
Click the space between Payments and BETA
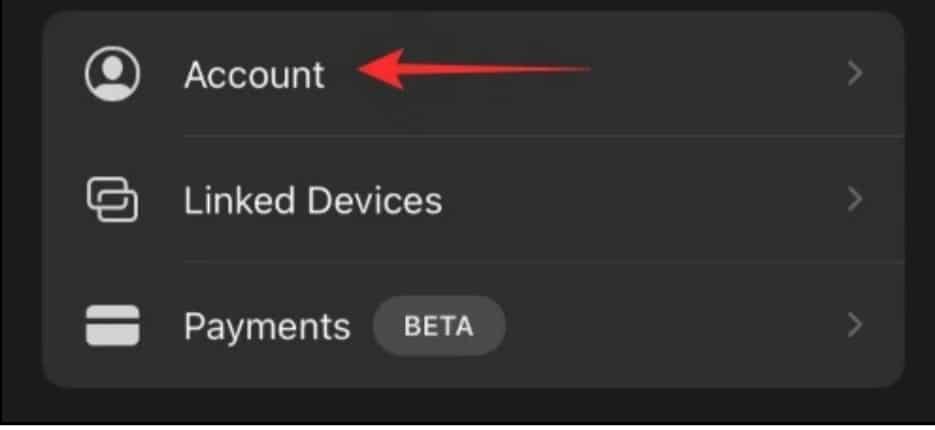[361, 326]
